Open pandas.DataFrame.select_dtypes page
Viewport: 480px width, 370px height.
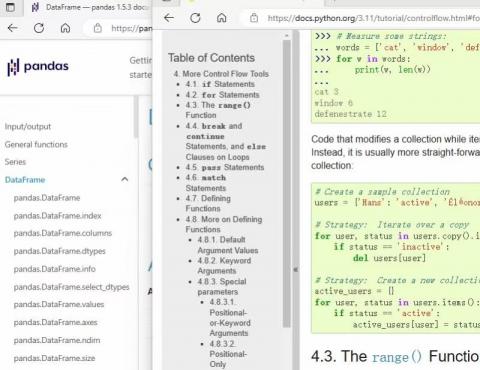pyautogui.click(x=71, y=287)
